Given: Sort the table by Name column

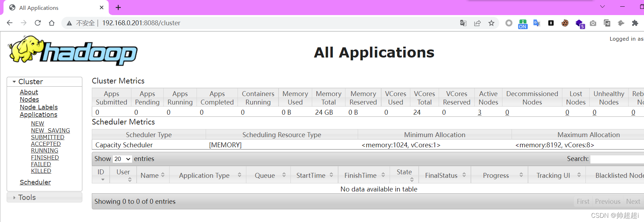Looking at the screenshot, I should [153, 175].
